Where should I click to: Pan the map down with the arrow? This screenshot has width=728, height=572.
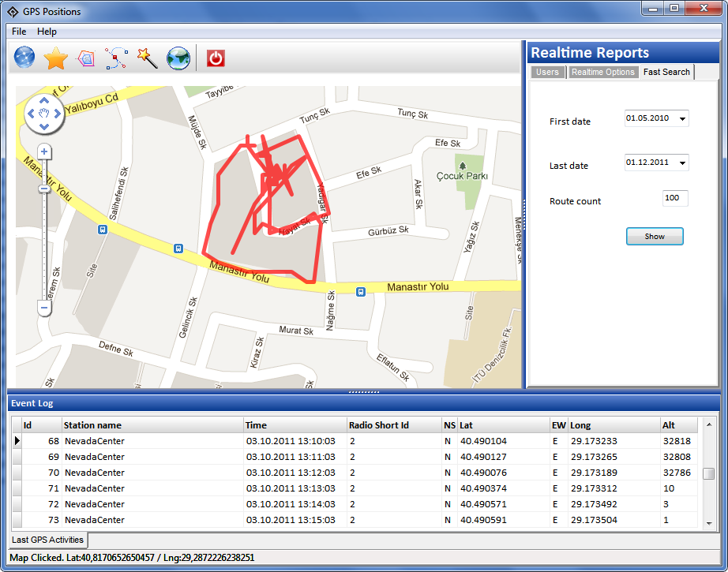(44, 127)
